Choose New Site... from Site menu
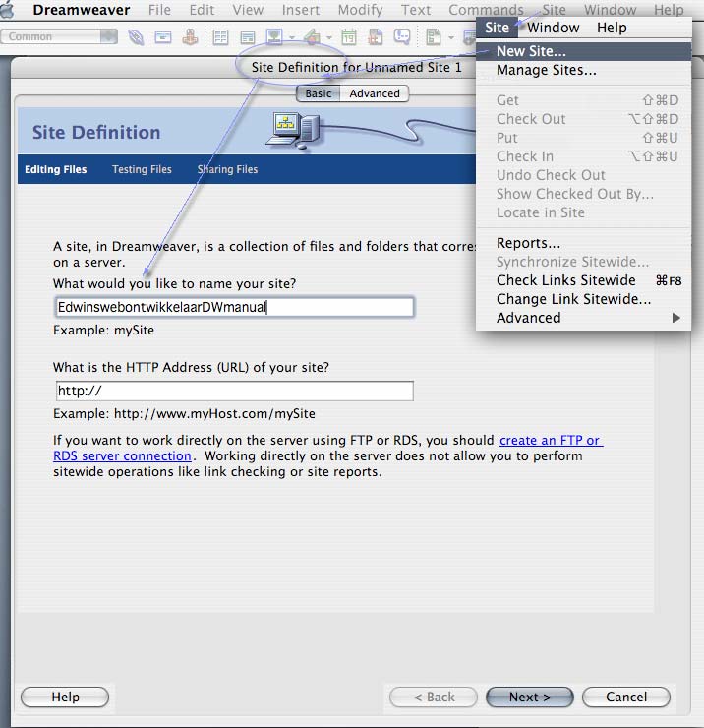The image size is (704, 728). click(x=584, y=51)
